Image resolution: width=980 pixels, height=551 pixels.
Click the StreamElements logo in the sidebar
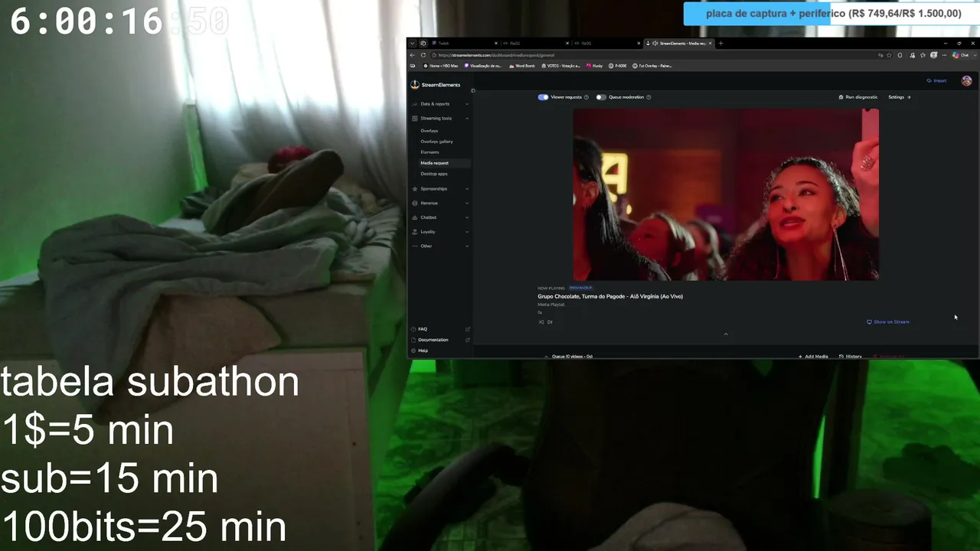pos(436,85)
